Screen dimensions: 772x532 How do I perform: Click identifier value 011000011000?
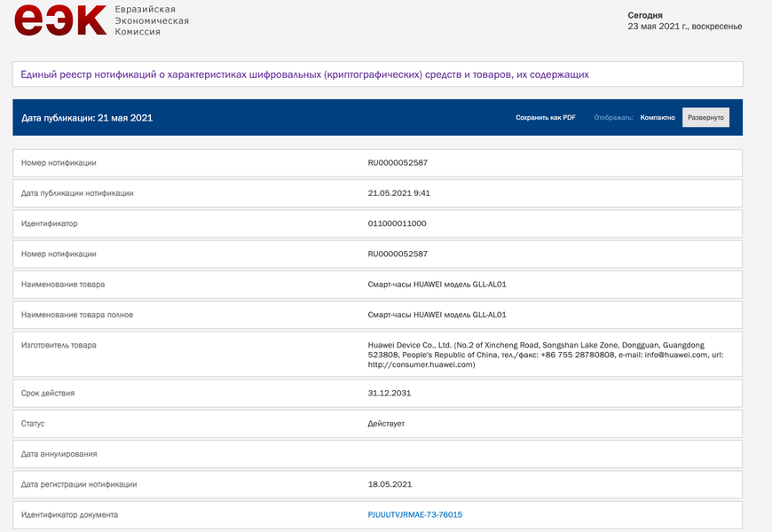(x=397, y=223)
